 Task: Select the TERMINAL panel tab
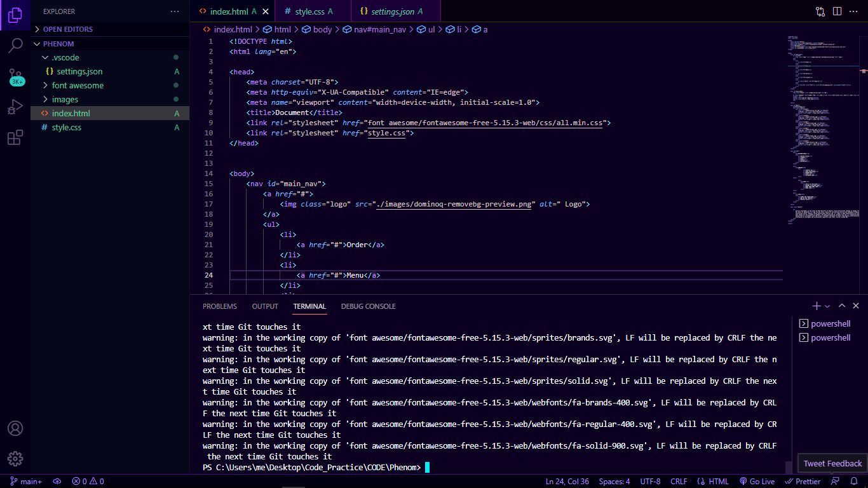point(309,306)
